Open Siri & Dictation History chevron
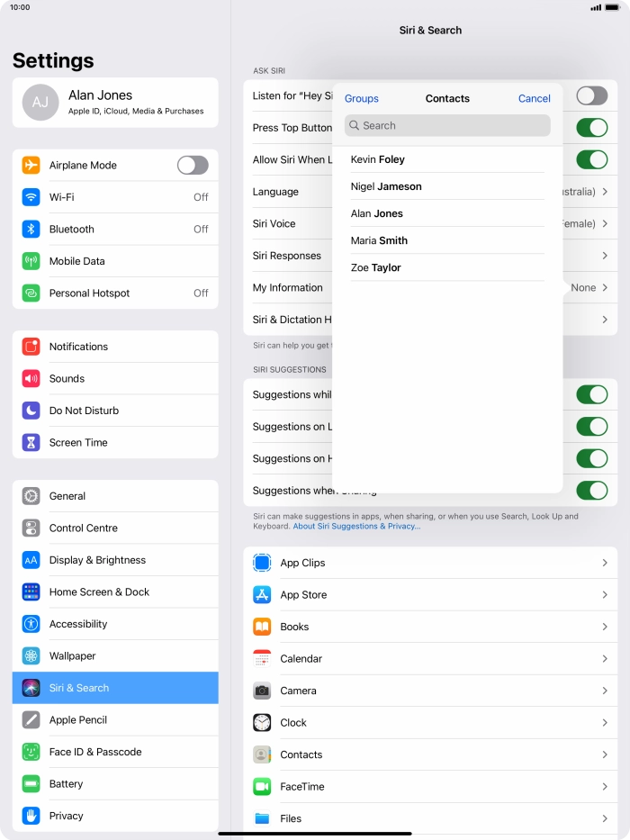 605,320
